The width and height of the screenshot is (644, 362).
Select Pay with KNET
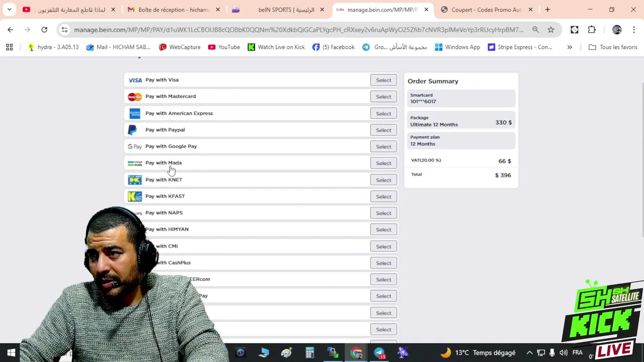pyautogui.click(x=383, y=180)
